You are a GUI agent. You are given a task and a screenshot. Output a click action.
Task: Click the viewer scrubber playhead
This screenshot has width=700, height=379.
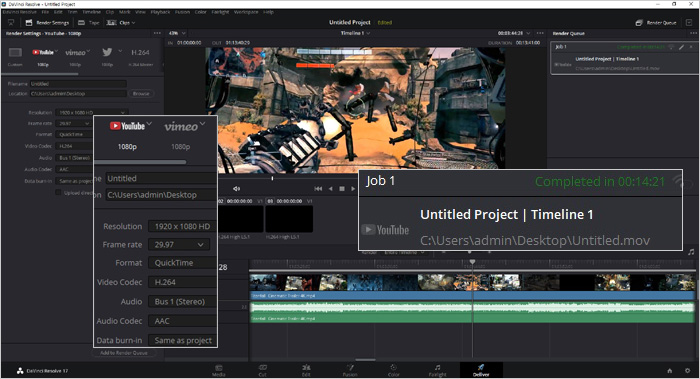pos(272,178)
